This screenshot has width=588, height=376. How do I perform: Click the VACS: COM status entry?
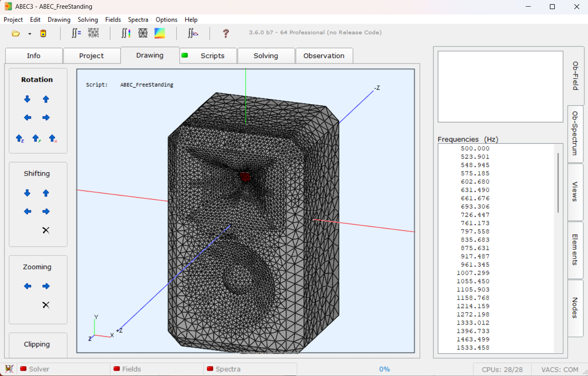560,369
